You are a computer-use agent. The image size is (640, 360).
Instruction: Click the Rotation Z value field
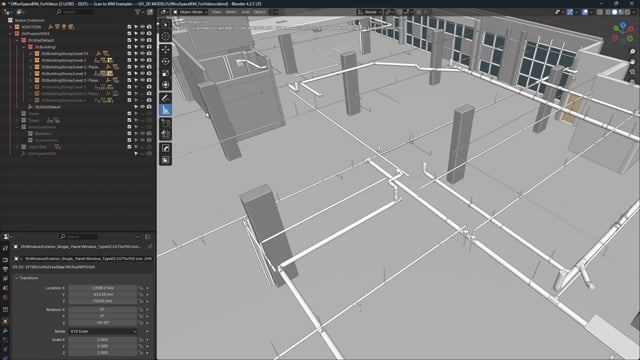tap(102, 322)
